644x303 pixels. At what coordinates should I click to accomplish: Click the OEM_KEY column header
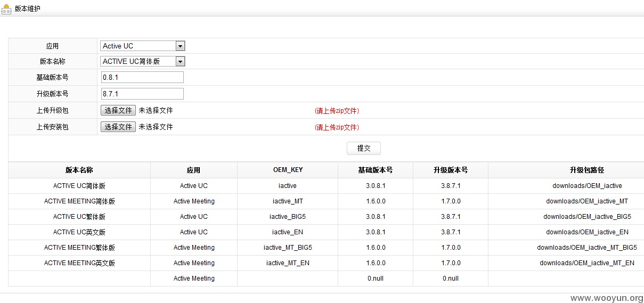point(288,170)
